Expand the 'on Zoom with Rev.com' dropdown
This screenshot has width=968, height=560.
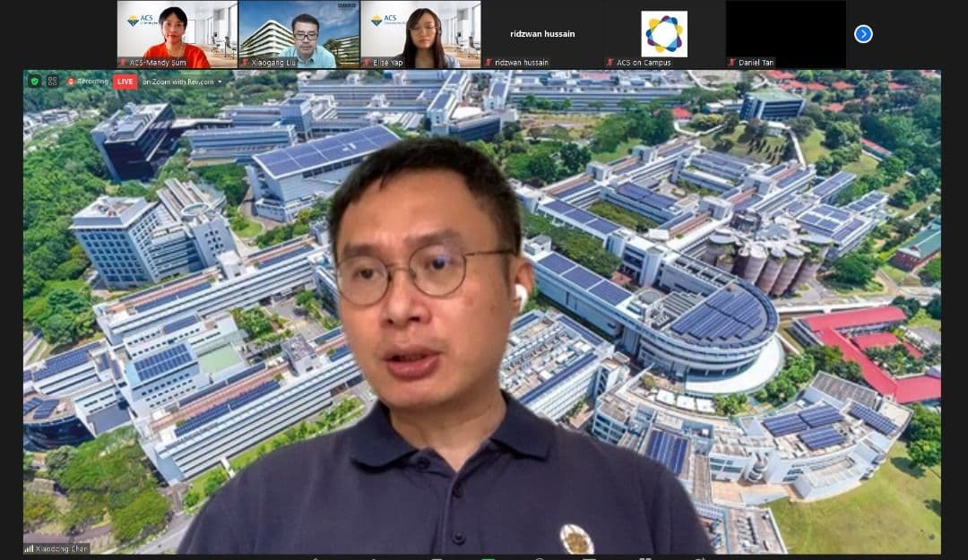tap(220, 82)
